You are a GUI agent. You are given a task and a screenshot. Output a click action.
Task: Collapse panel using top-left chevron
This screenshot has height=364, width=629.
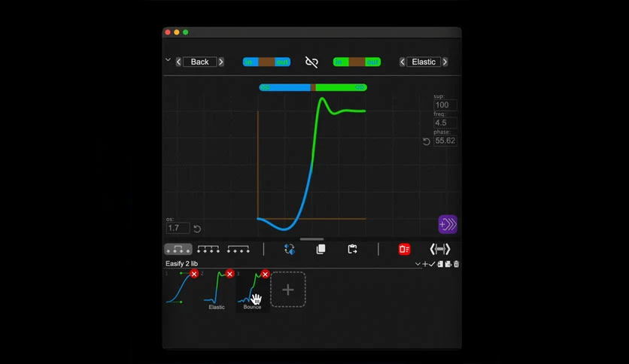point(168,59)
